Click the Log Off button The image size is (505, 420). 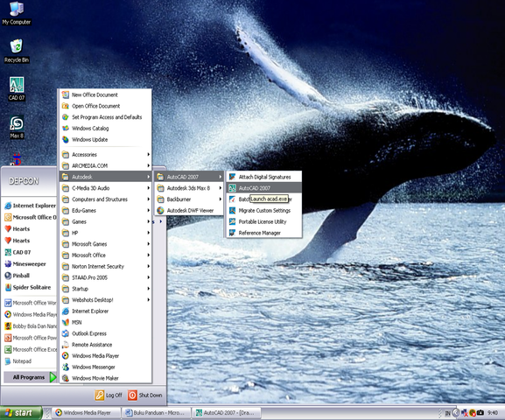tap(109, 395)
